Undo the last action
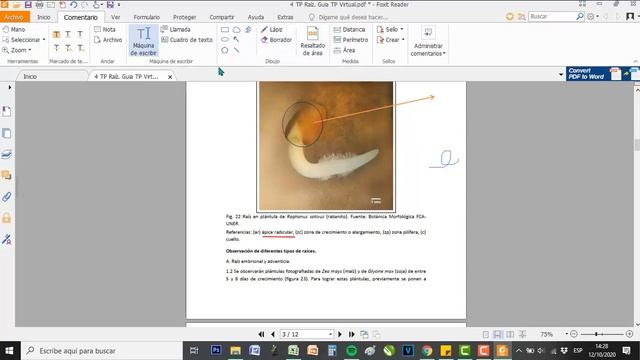The height and width of the screenshot is (360, 640). coord(73,5)
